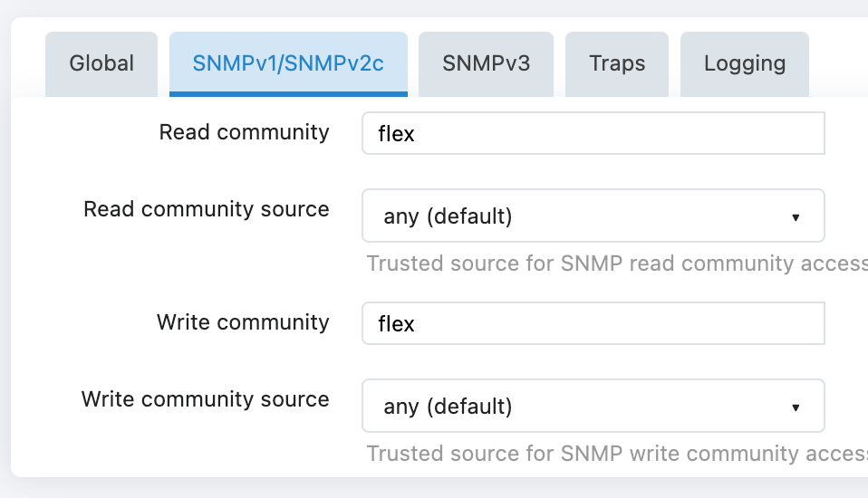Click the Read community source dropdown arrow

click(x=796, y=217)
